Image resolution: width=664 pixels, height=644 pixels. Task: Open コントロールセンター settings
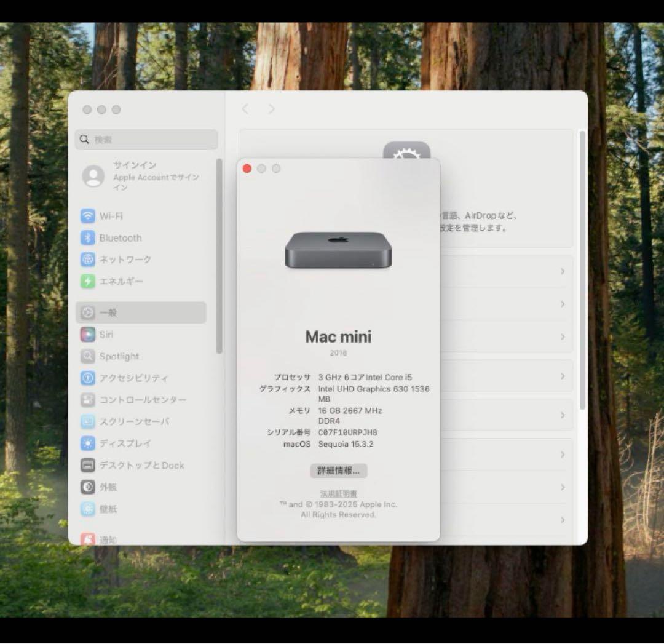[141, 400]
